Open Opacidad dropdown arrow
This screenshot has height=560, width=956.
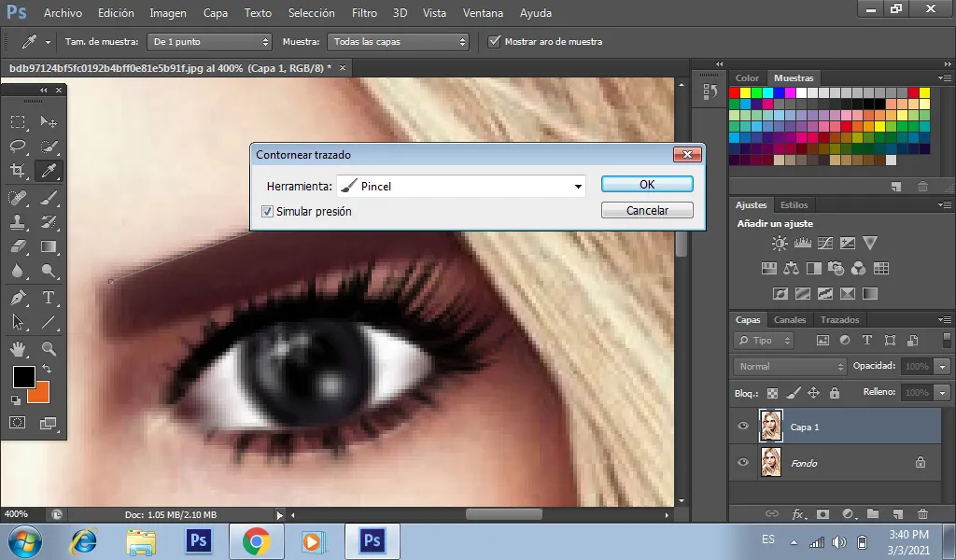[x=943, y=366]
